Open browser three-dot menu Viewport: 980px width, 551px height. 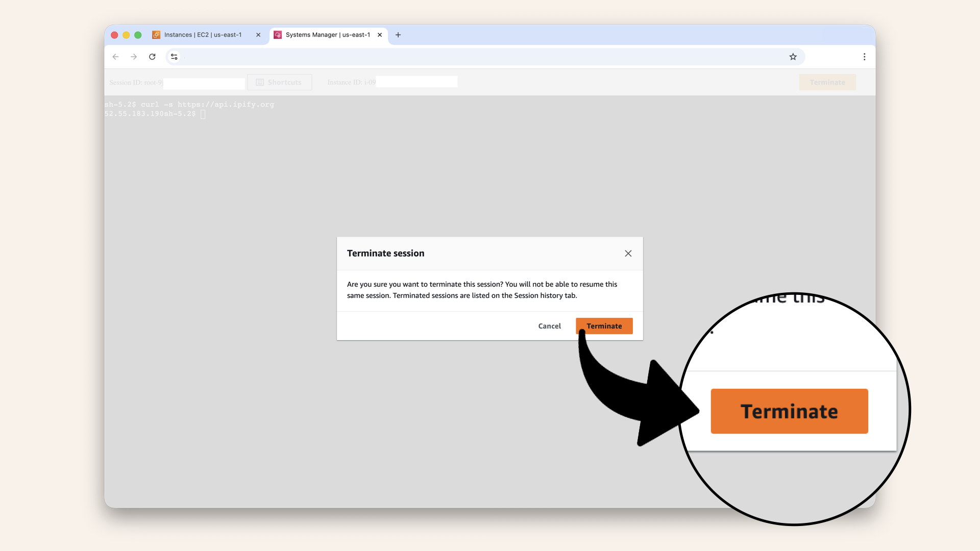(864, 57)
